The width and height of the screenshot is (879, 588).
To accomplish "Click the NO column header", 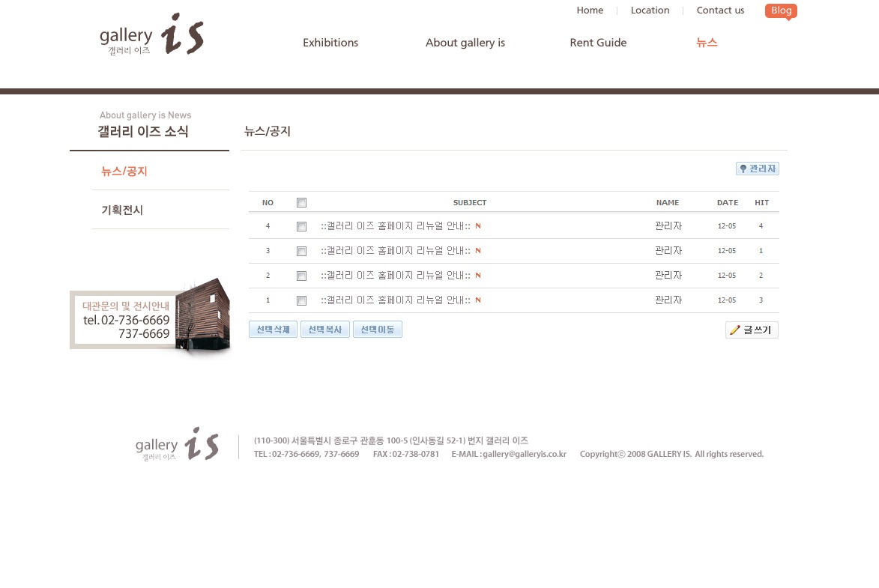I will coord(268,202).
